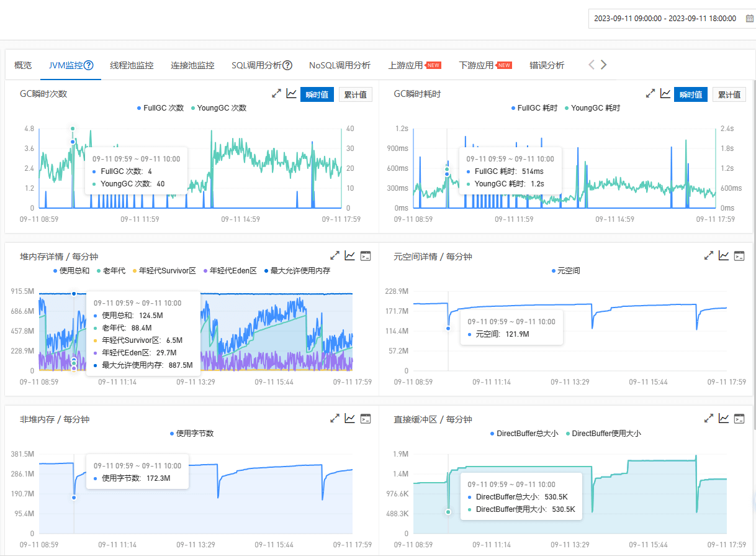
Task: Toggle 元空间 legend series
Action: [x=565, y=271]
